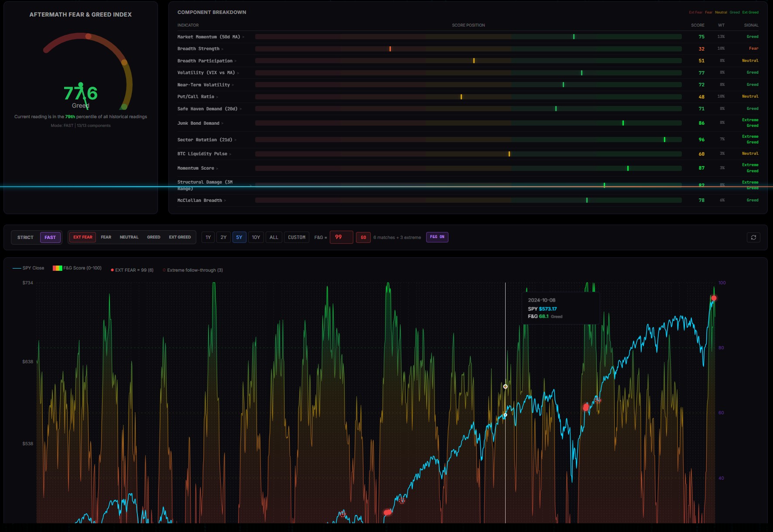The height and width of the screenshot is (532, 773).
Task: Click the EXT FEAR = 99 legend dot
Action: click(112, 270)
